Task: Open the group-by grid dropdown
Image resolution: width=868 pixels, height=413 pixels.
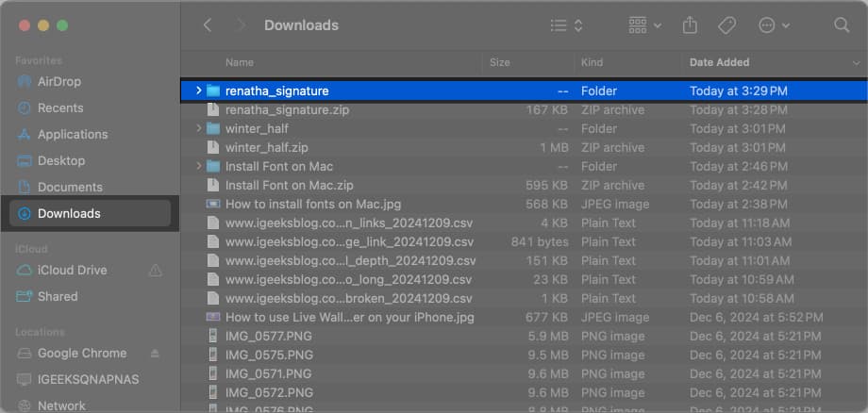Action: tap(645, 25)
